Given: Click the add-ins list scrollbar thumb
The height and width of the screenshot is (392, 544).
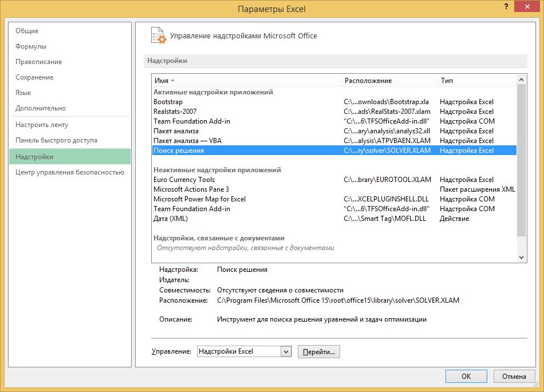Looking at the screenshot, I should click(x=521, y=160).
